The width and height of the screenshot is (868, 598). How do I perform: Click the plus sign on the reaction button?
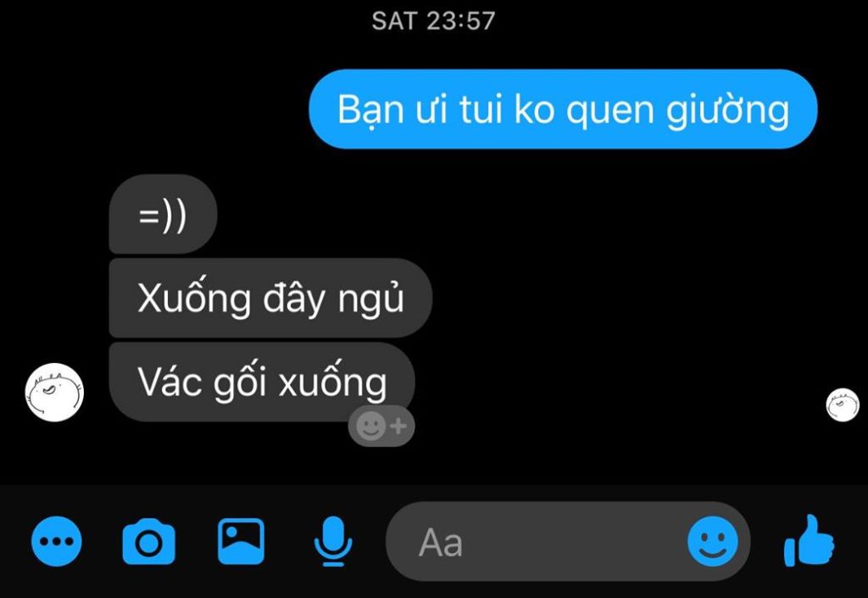coord(398,427)
